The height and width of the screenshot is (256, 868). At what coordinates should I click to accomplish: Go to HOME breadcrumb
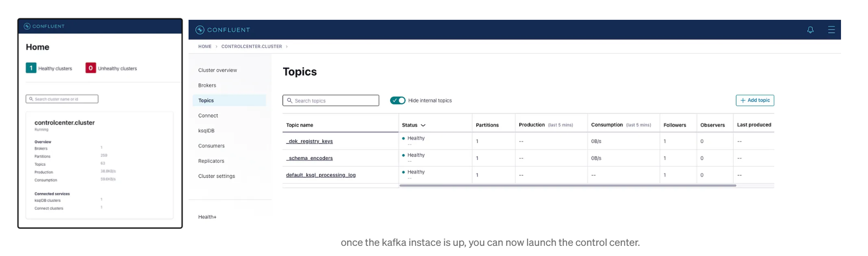[205, 47]
